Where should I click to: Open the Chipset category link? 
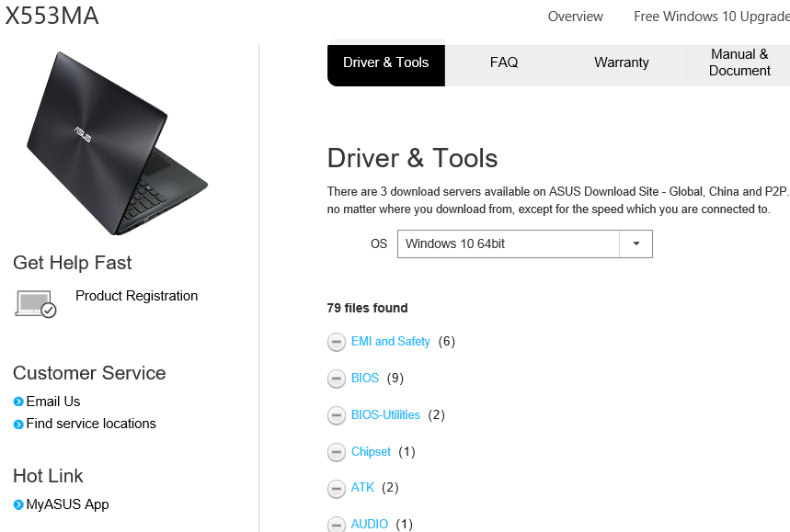[371, 451]
